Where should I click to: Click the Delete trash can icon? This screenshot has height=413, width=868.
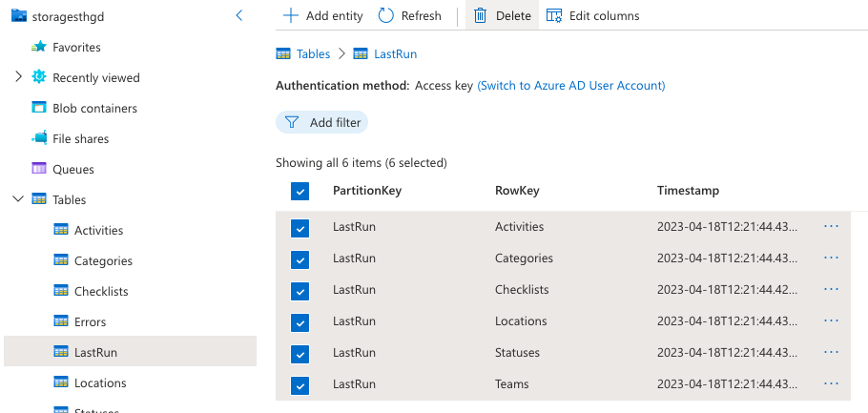(481, 15)
